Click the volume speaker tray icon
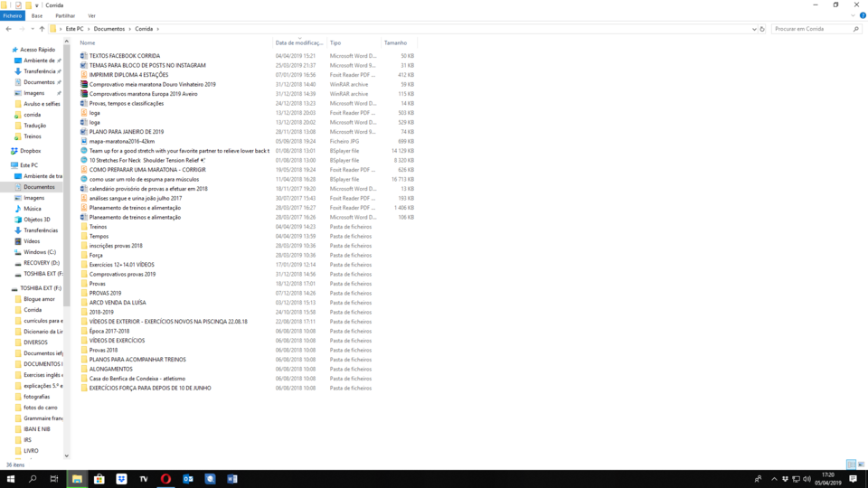 coord(807,479)
